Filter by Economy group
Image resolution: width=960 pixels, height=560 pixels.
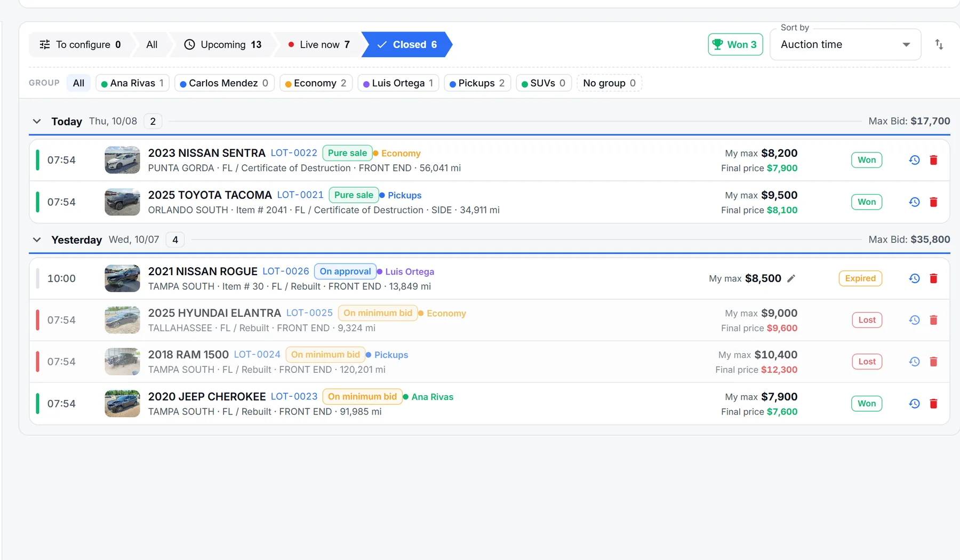[x=316, y=83]
